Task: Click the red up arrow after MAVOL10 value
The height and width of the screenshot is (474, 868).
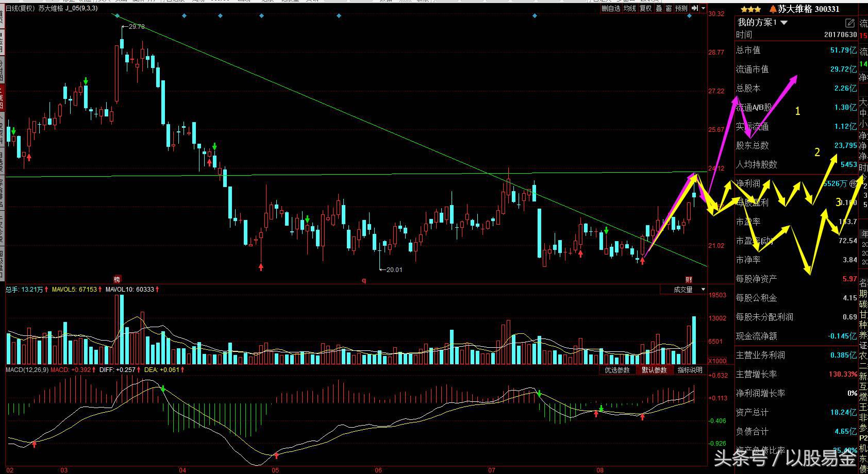Action: (157, 290)
